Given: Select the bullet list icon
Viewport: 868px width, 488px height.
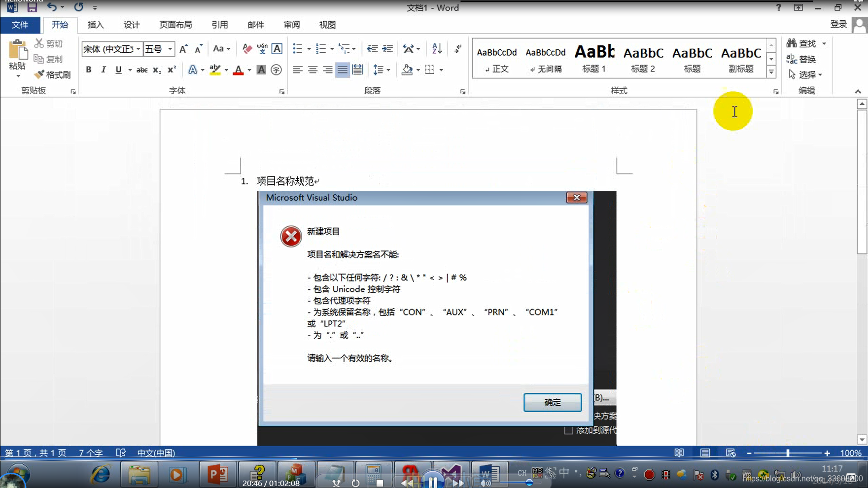Looking at the screenshot, I should (297, 48).
